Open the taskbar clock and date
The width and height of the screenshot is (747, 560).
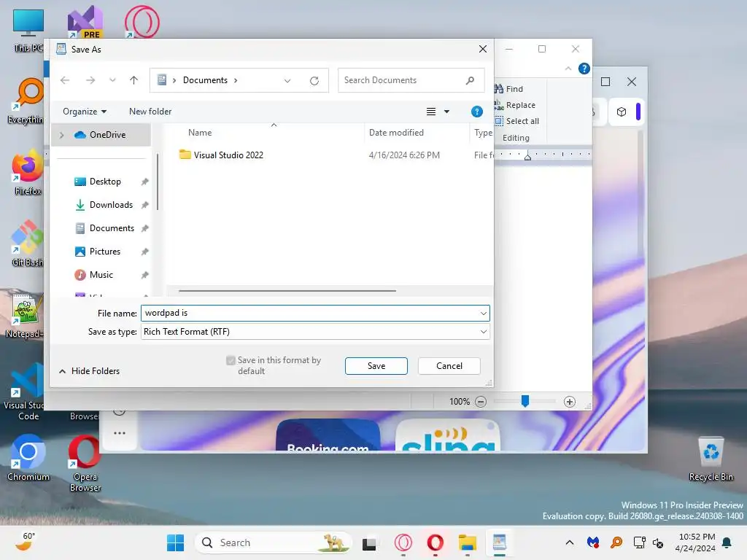695,542
